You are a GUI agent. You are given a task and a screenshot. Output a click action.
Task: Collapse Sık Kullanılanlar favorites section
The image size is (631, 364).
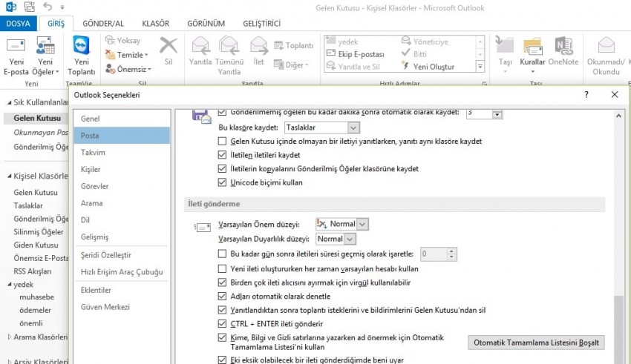(x=9, y=103)
